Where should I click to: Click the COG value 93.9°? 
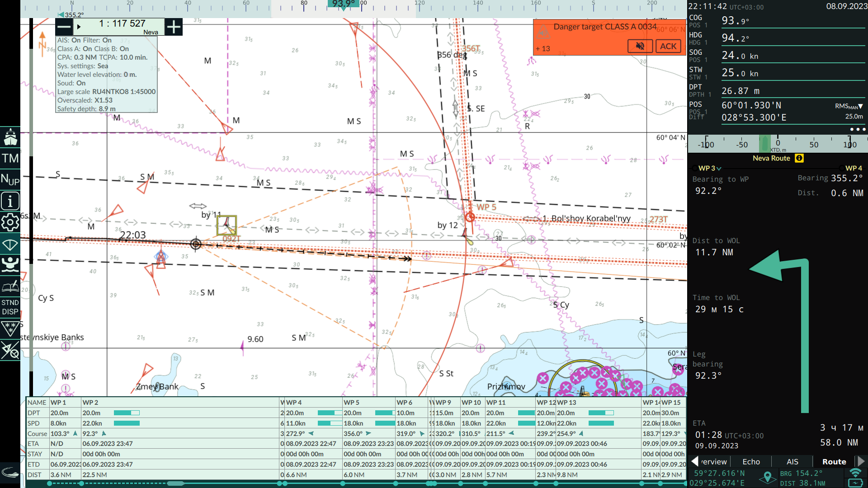pyautogui.click(x=736, y=21)
